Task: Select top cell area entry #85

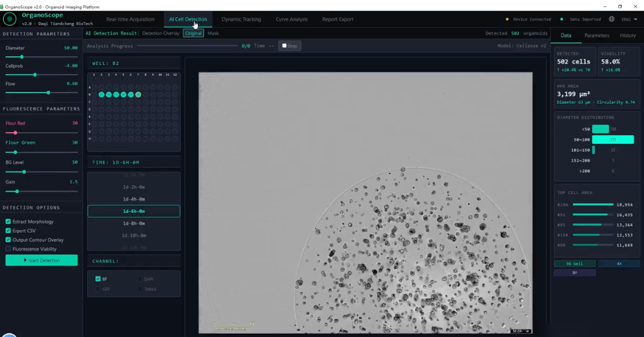Action: [595, 225]
